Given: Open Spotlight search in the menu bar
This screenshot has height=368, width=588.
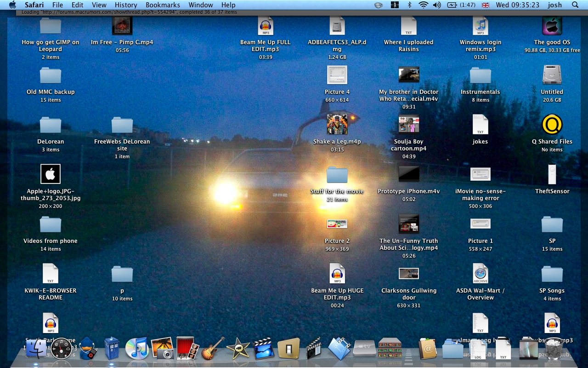Looking at the screenshot, I should point(574,5).
